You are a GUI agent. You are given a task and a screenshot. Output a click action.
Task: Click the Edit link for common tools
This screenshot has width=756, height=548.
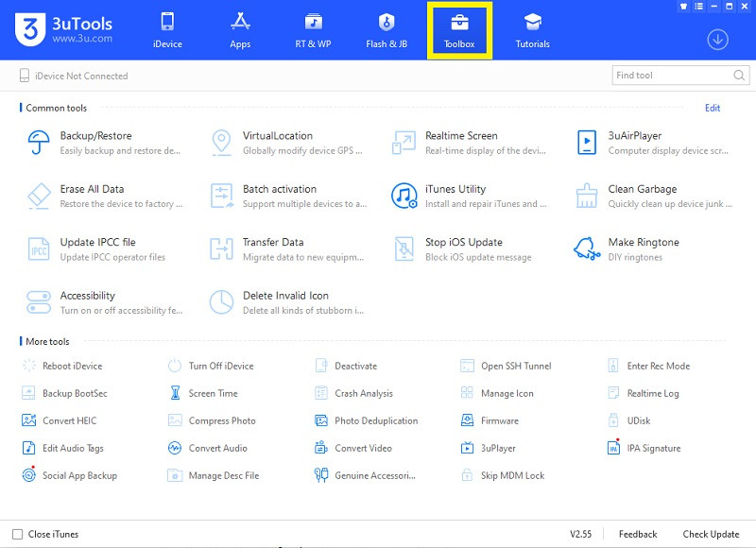click(713, 108)
